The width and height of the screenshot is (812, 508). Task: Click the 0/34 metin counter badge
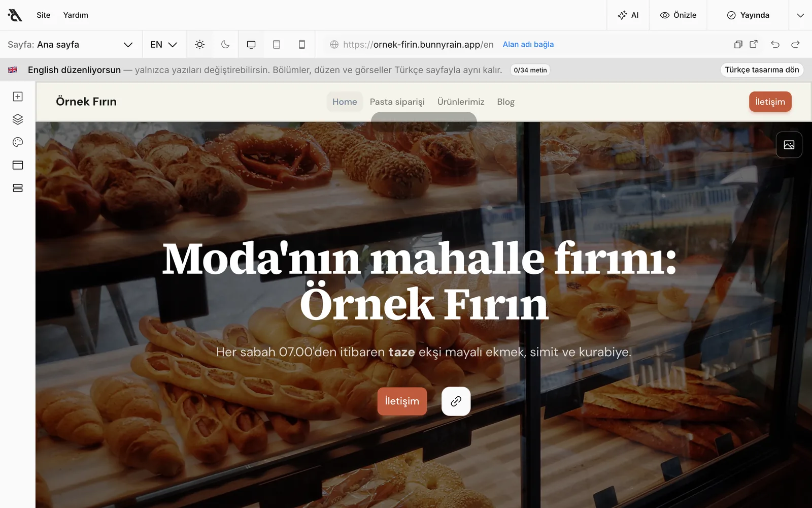pos(530,70)
